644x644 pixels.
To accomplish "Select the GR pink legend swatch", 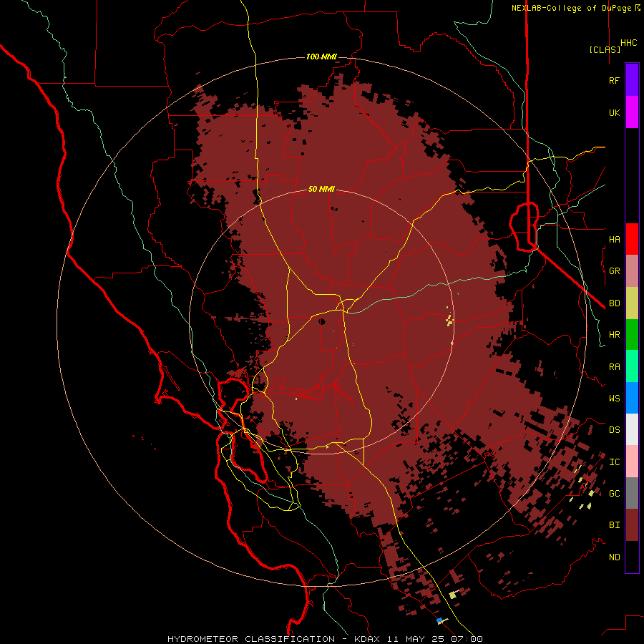I will pyautogui.click(x=632, y=271).
